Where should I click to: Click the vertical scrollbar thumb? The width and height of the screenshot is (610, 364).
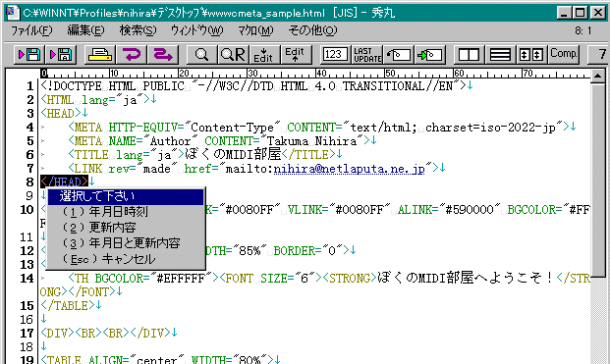click(597, 180)
